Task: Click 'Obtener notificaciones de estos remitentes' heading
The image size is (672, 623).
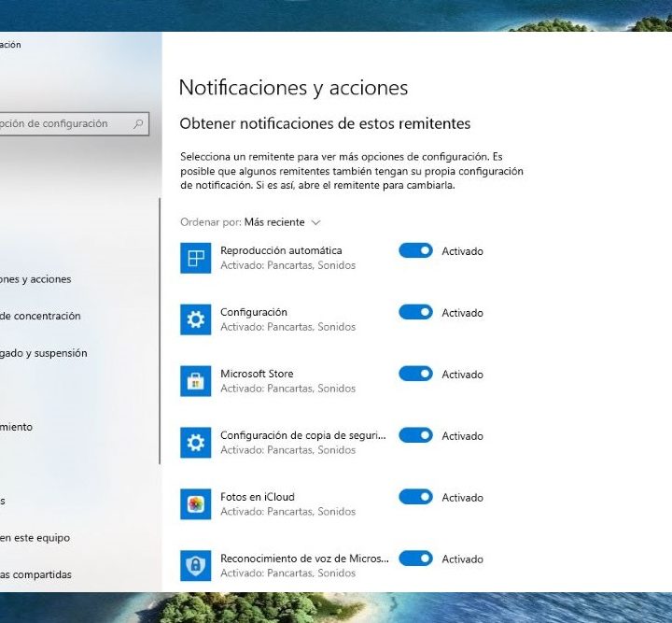Action: 325,123
